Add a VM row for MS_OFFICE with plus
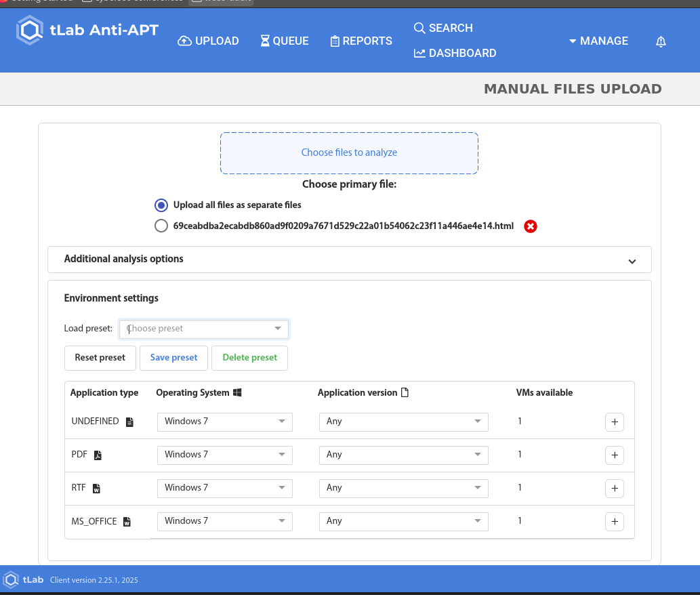Screen dimensions: 700x595 tap(615, 521)
